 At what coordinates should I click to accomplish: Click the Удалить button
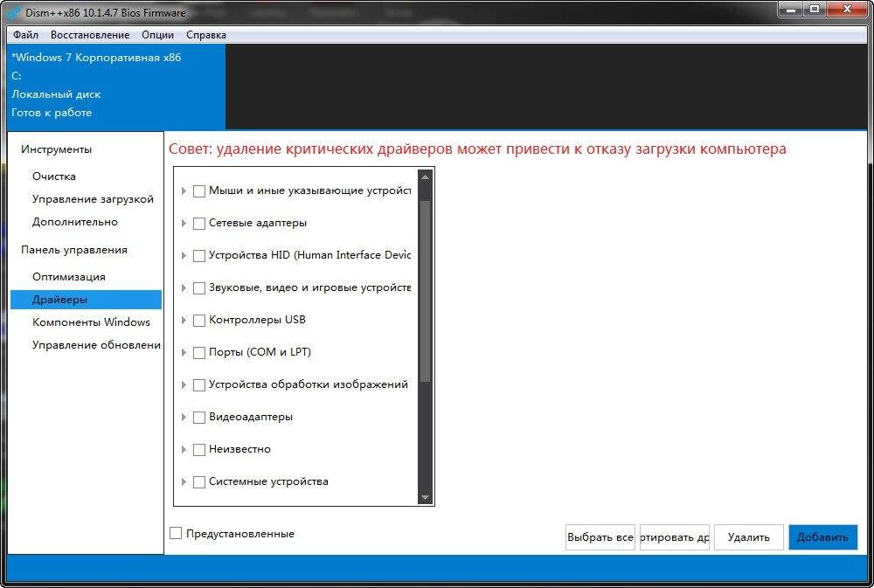[749, 537]
